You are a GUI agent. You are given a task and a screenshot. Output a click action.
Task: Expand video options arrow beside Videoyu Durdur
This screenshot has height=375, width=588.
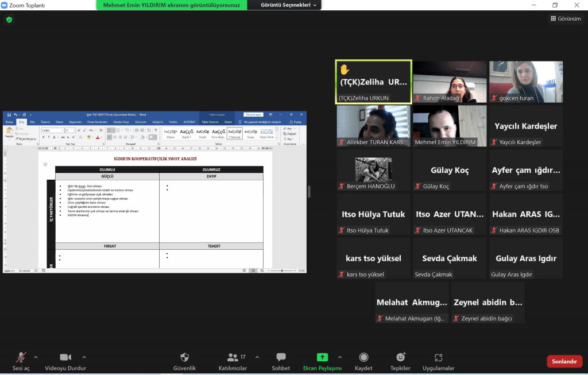point(84,357)
